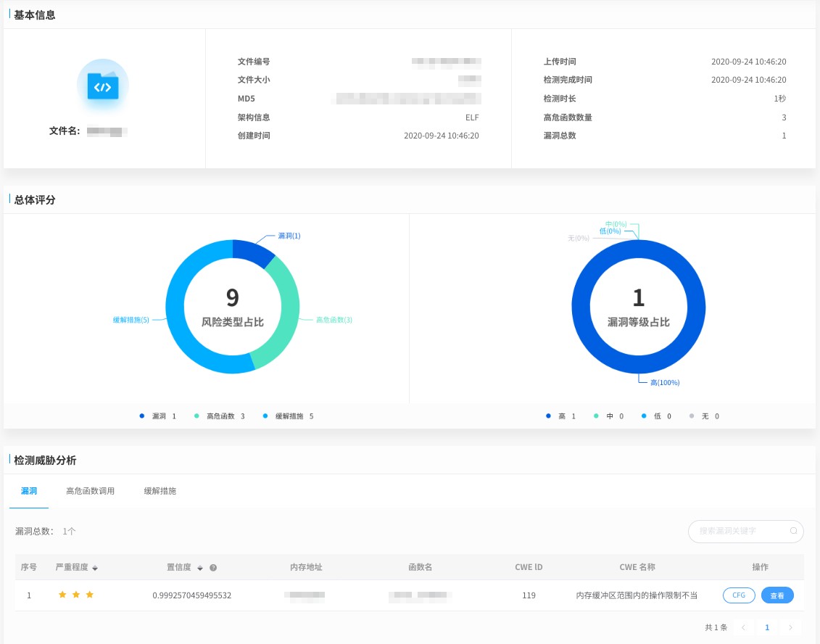Click the search magnifier icon
Screen dimensions: 820x644
point(793,531)
